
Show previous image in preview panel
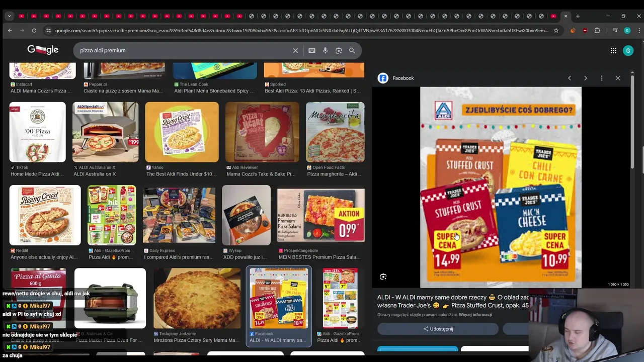[570, 78]
